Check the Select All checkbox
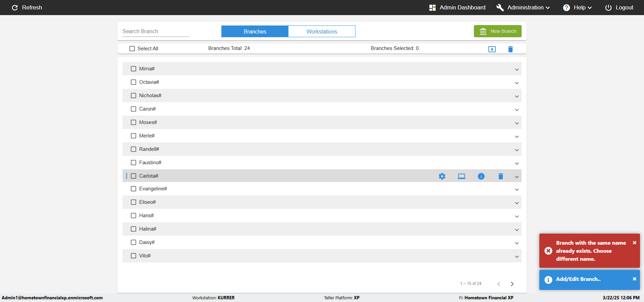 132,49
